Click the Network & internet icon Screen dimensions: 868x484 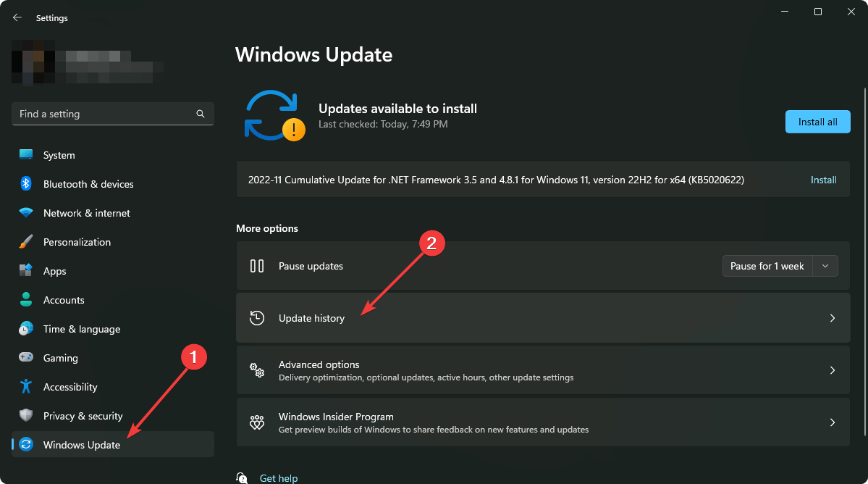point(26,212)
